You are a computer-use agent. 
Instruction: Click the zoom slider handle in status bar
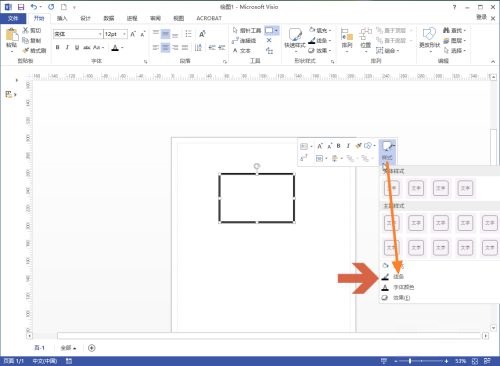point(410,361)
